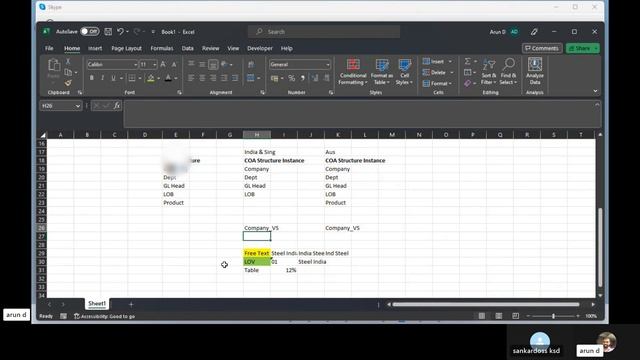Expand the Delete cells dropdown
Image resolution: width=640 pixels, height=360 pixels.
[x=451, y=73]
